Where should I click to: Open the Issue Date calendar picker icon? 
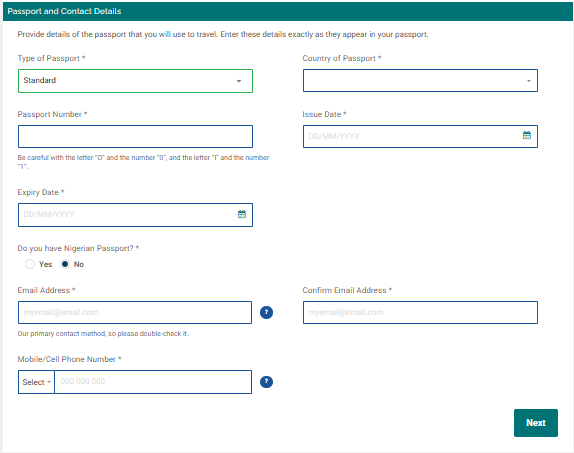point(526,135)
